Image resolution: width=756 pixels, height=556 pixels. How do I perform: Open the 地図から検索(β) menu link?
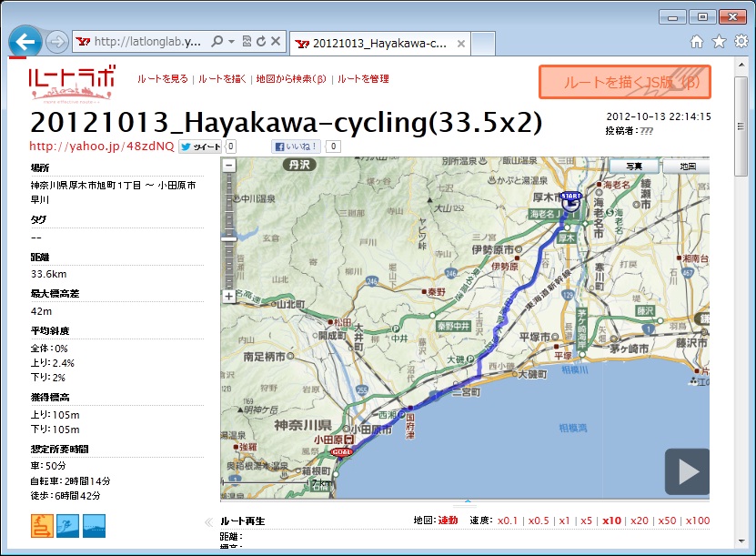(x=291, y=78)
